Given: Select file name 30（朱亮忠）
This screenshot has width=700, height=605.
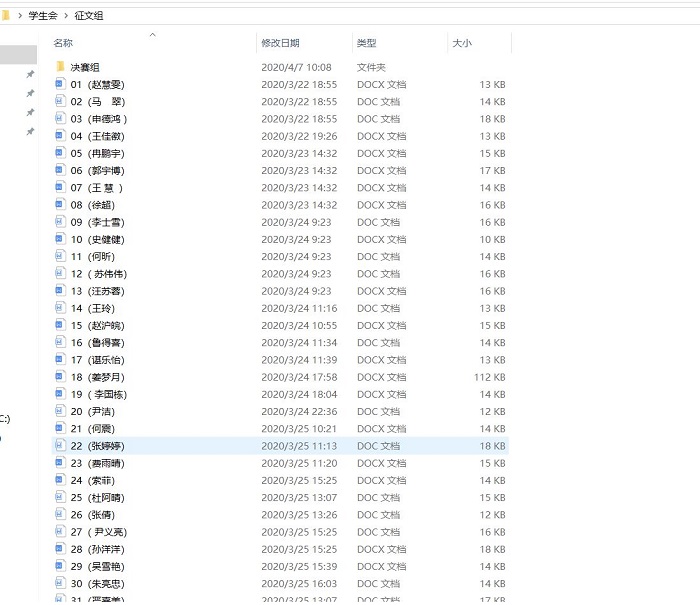Looking at the screenshot, I should pos(99,583).
